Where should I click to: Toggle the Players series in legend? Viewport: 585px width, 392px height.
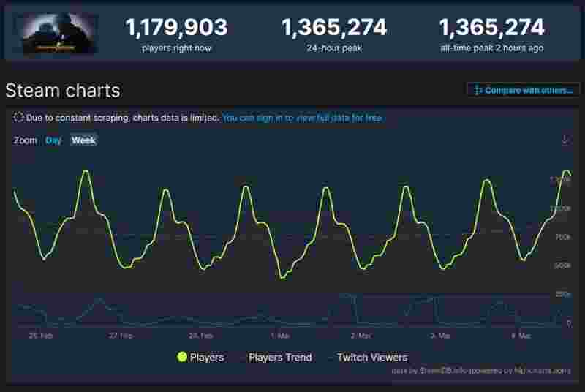(x=200, y=357)
